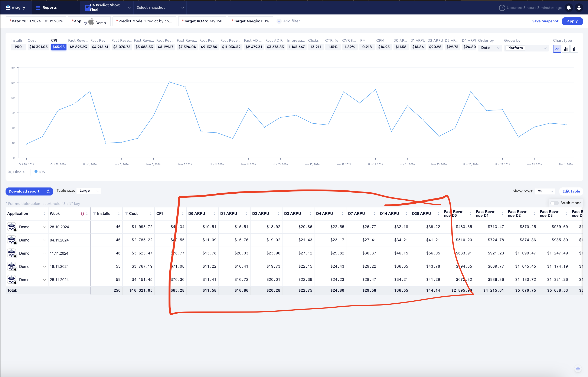Select the CPI metric tab showing $65.28
The height and width of the screenshot is (377, 588).
coord(59,47)
